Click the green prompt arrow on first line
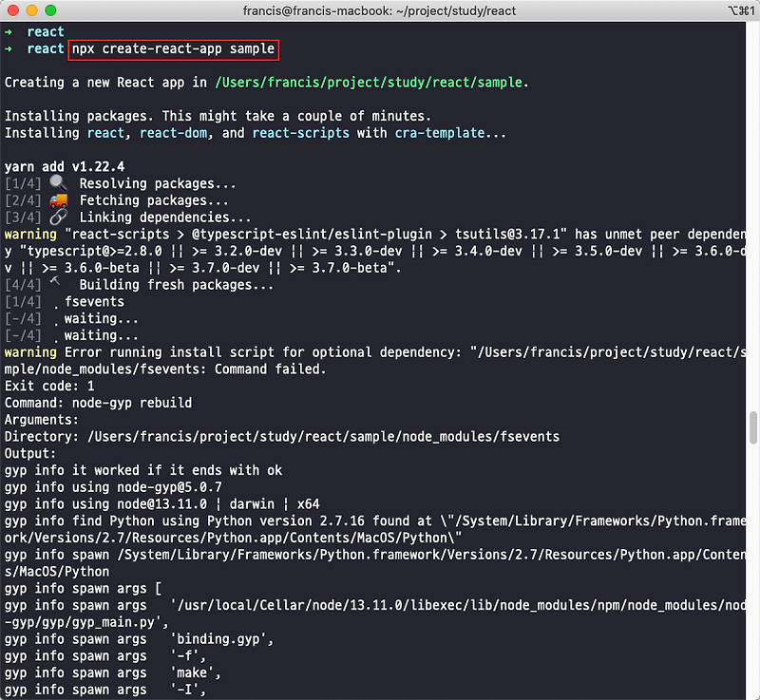This screenshot has width=760, height=700. [9, 32]
